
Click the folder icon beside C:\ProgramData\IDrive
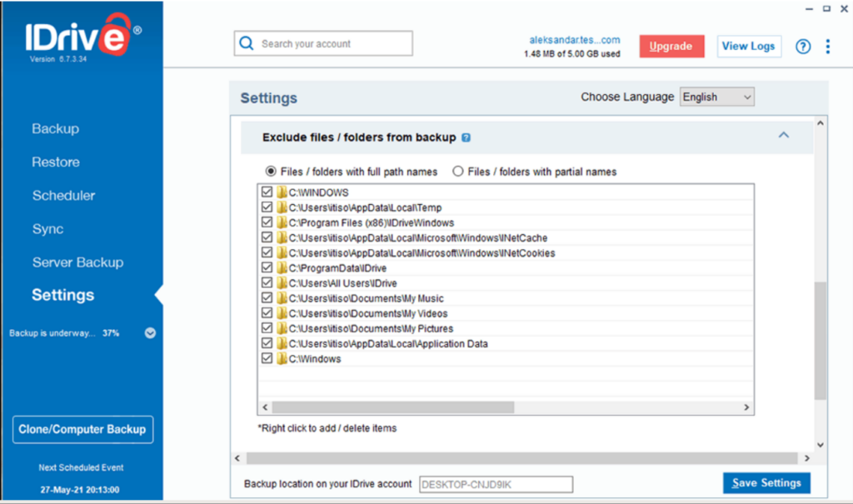pos(281,267)
